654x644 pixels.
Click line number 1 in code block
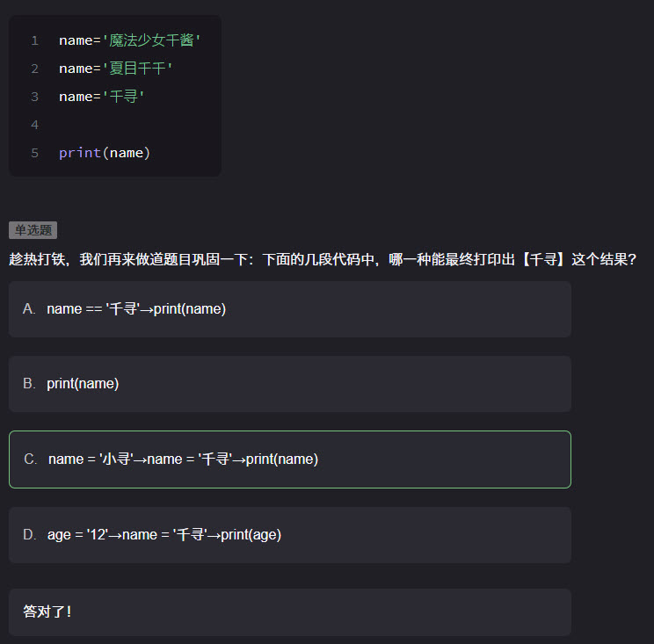point(34,40)
